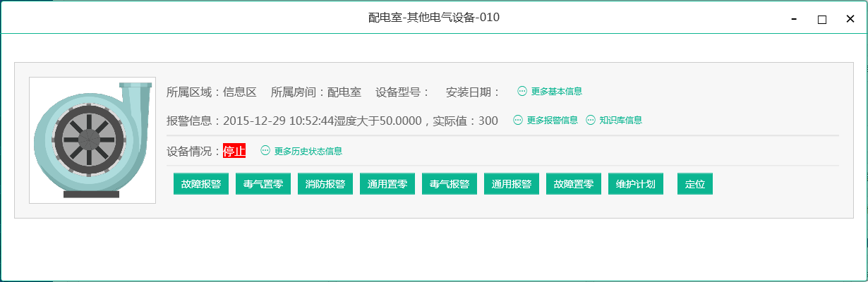Click the 报警信息 2015-12-29 alarm text
Image resolution: width=868 pixels, height=282 pixels.
[x=332, y=121]
